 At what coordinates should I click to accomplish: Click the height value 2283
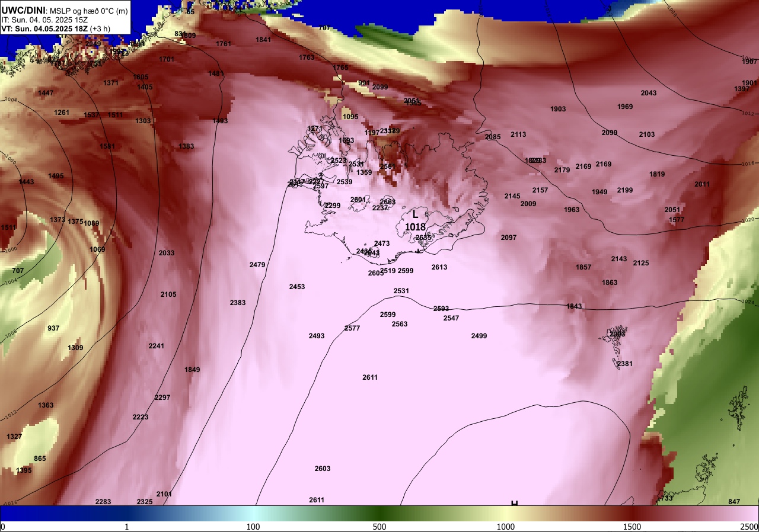103,502
